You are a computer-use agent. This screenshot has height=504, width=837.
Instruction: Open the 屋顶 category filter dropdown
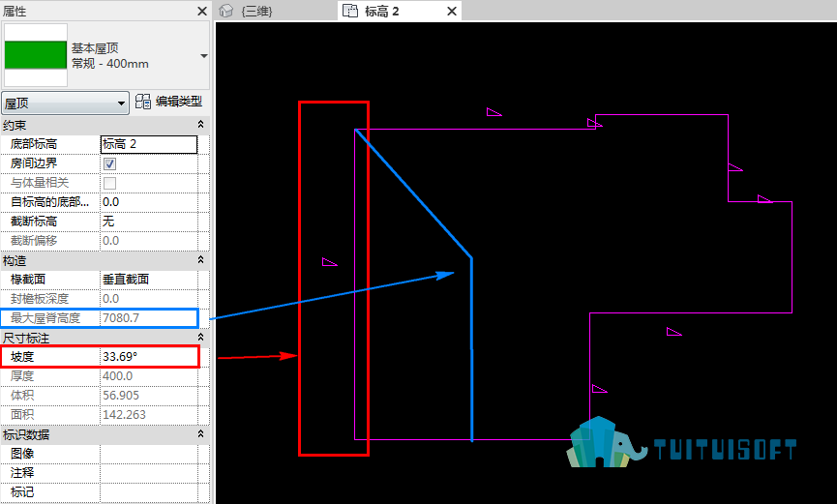pos(65,104)
